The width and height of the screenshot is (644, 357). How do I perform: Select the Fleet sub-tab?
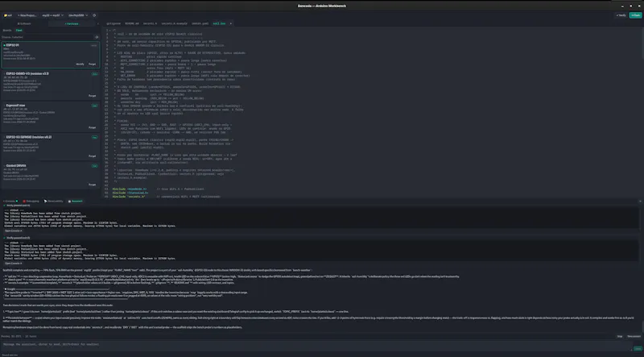tap(19, 31)
